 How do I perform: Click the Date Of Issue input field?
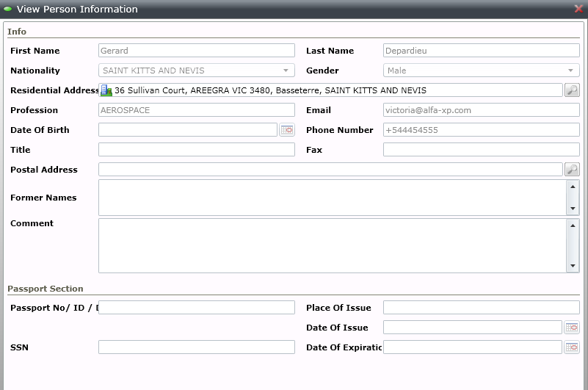473,328
